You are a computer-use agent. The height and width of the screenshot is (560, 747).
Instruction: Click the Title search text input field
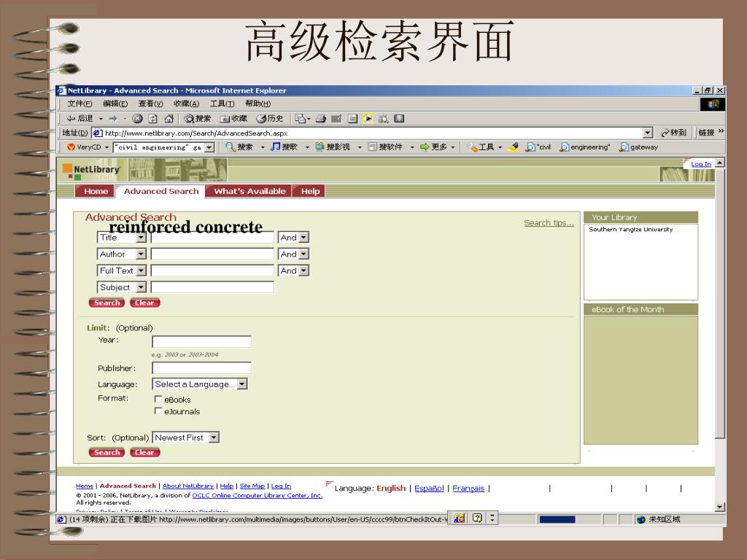click(x=212, y=237)
